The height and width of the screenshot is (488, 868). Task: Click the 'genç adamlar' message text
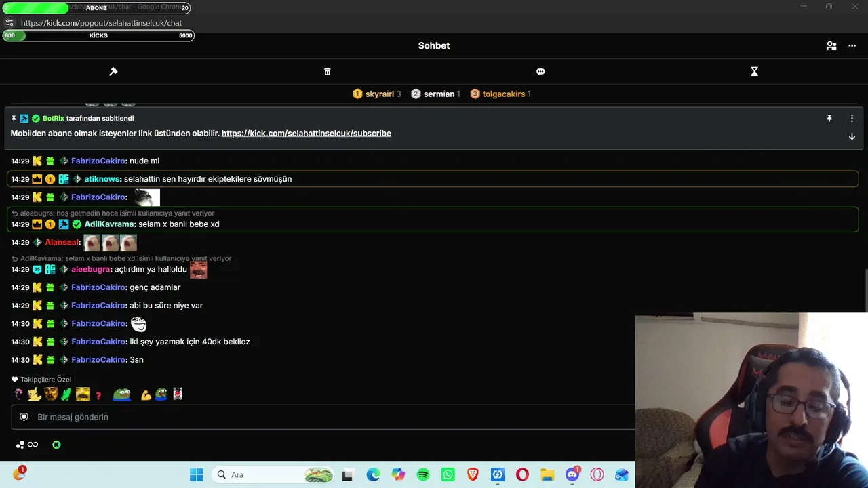(155, 287)
